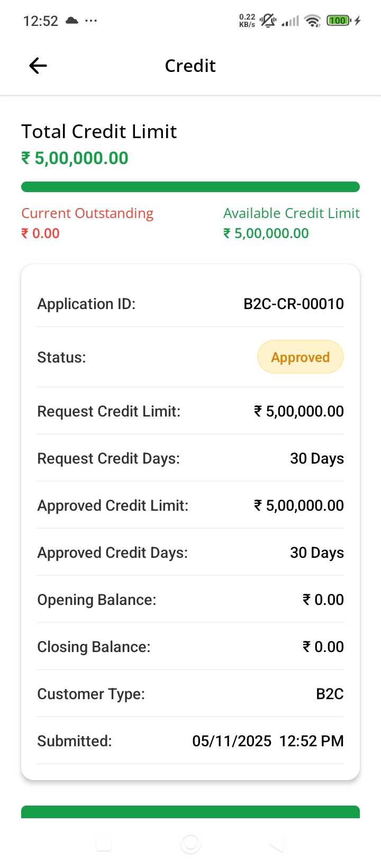Tap the cloud icon in status bar

(x=72, y=21)
